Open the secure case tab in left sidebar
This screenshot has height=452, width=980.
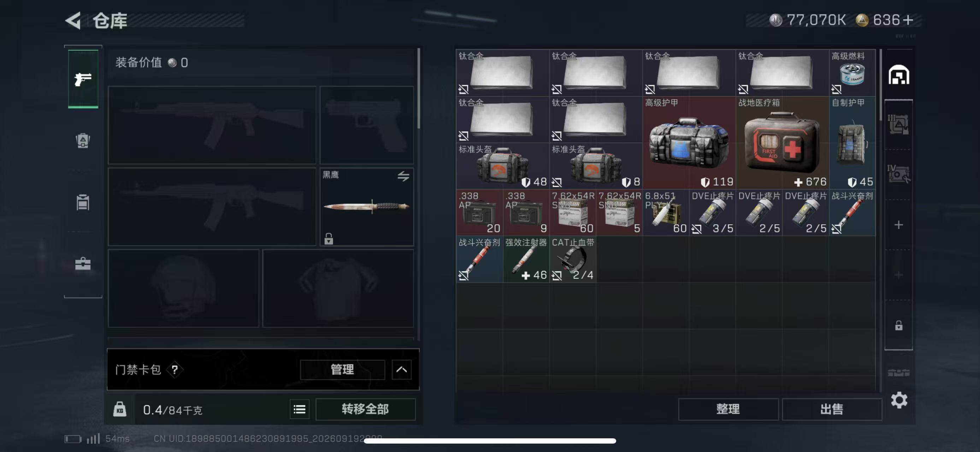[x=83, y=263]
